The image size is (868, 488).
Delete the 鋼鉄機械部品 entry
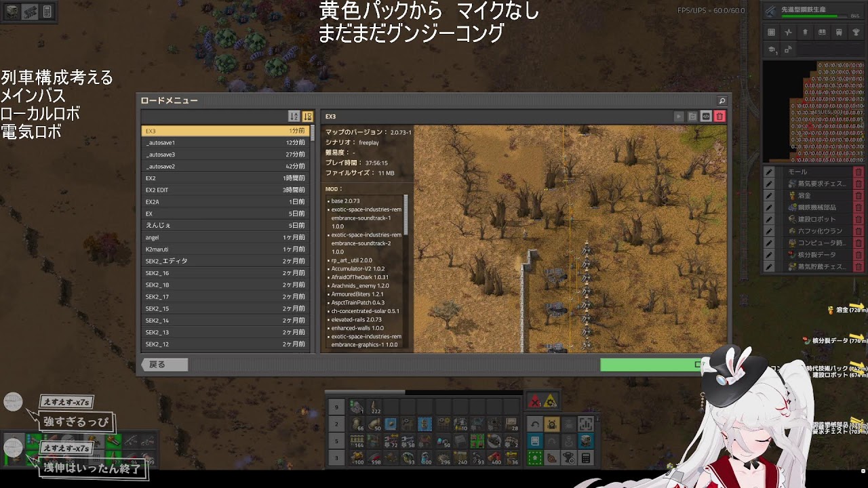pyautogui.click(x=858, y=207)
